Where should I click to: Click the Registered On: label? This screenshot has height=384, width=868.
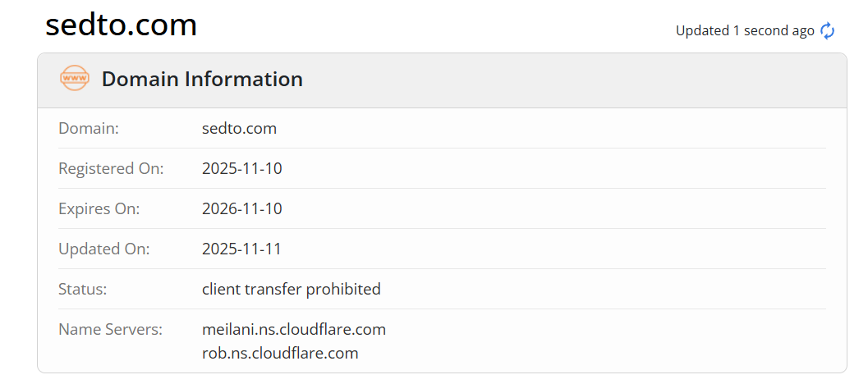pos(111,169)
